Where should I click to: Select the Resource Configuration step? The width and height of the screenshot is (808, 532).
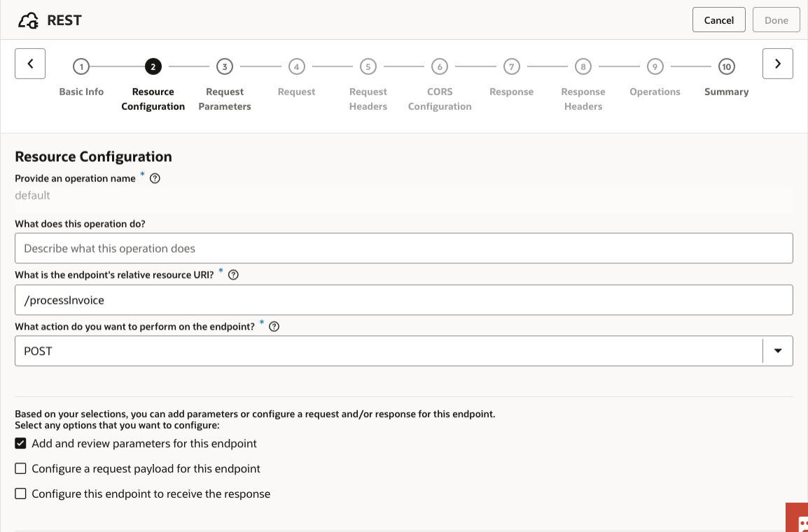[153, 67]
